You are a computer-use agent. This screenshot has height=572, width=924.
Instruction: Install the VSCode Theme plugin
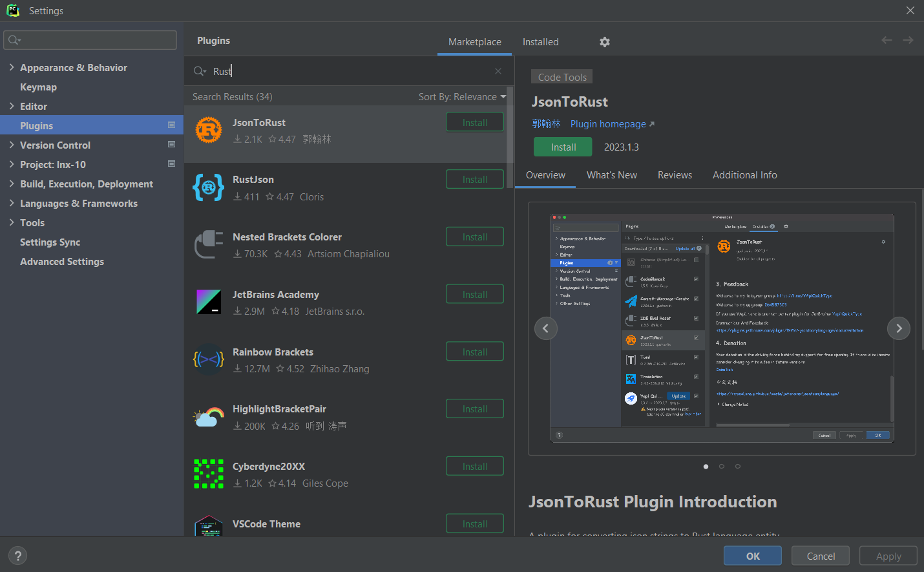click(475, 524)
